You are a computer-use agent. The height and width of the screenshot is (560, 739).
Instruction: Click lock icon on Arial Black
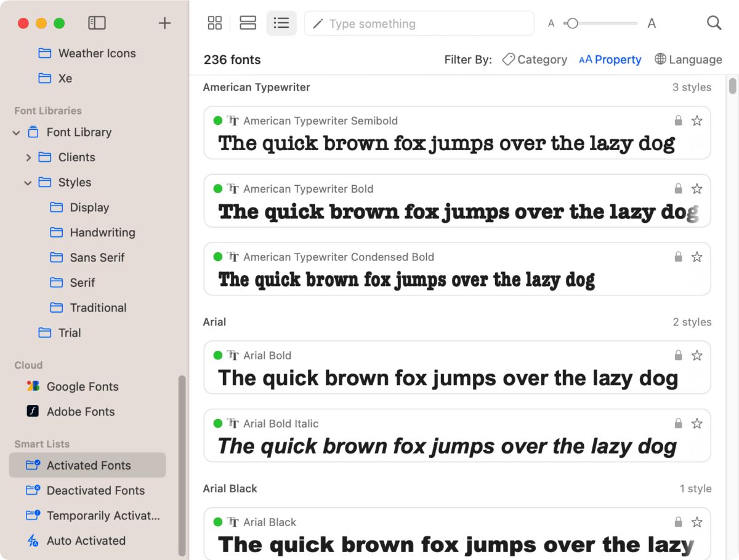coord(678,522)
